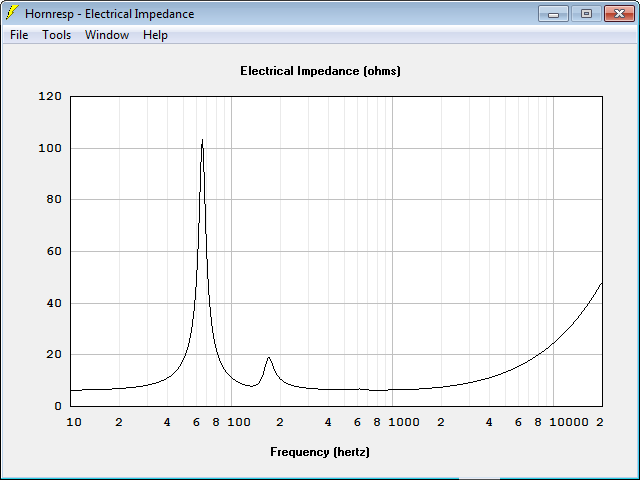Click the Hornresp - Electrical Impedance title bar text
Viewport: 640px width, 480px height.
click(x=109, y=14)
